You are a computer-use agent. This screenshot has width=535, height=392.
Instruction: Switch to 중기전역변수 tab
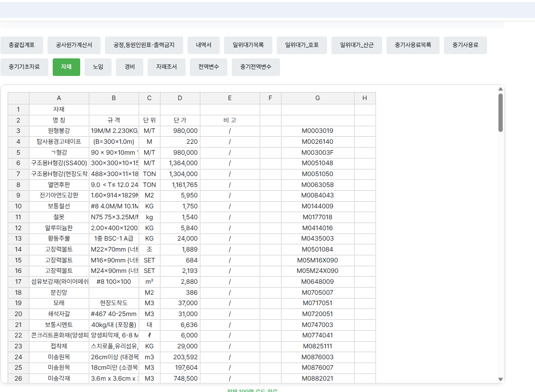pos(255,67)
